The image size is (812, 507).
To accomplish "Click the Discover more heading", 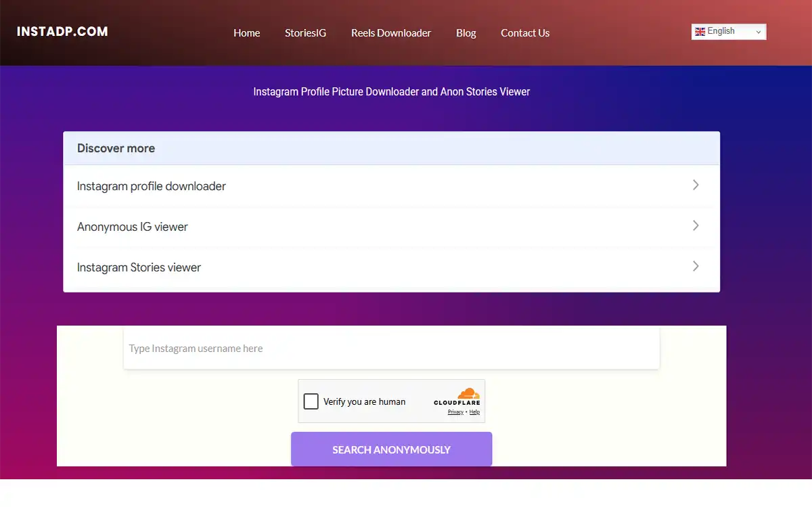I will [x=116, y=148].
